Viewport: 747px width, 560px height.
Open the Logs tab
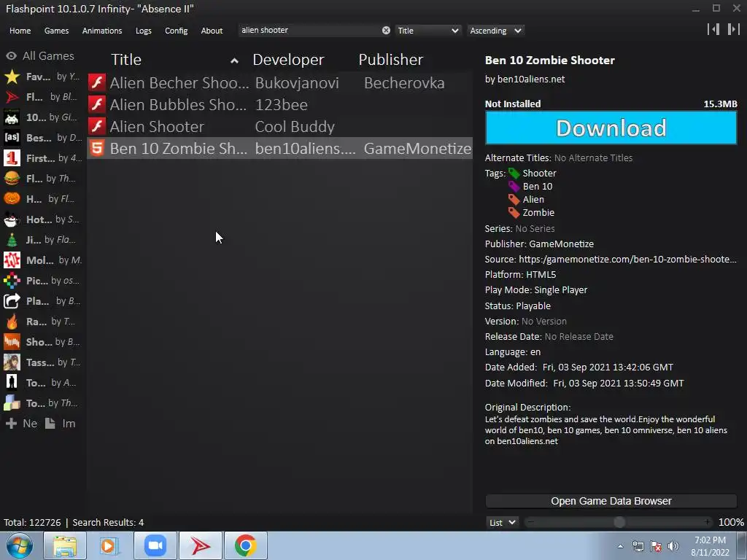pos(144,31)
